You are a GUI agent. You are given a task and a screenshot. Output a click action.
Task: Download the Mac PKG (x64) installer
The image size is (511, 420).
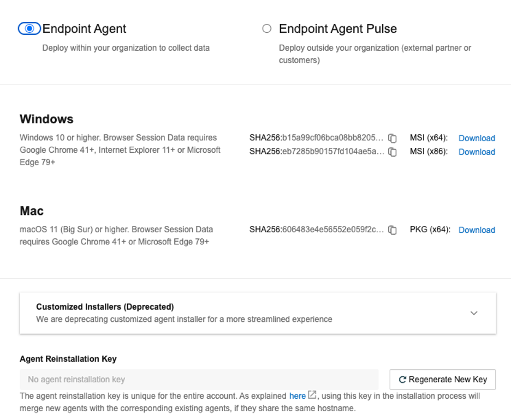pos(477,230)
